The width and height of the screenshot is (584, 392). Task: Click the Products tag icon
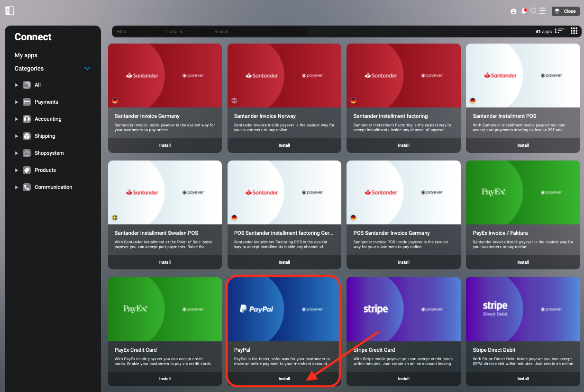tap(27, 170)
